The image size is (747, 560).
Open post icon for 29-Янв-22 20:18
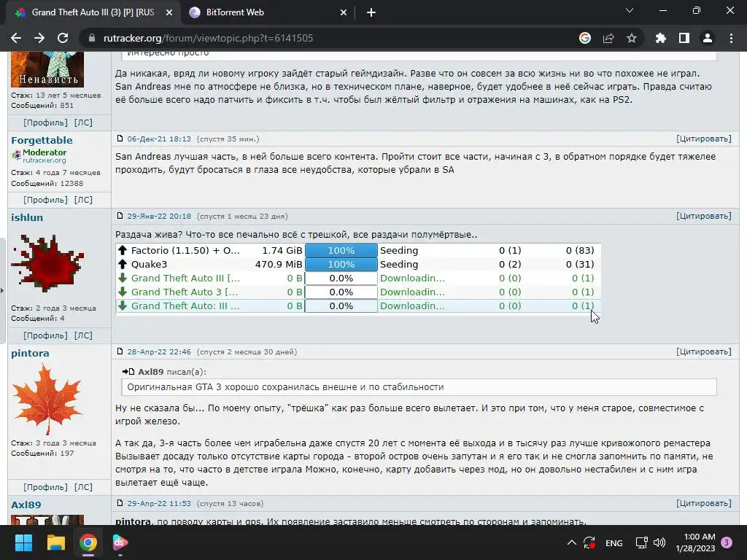(120, 216)
